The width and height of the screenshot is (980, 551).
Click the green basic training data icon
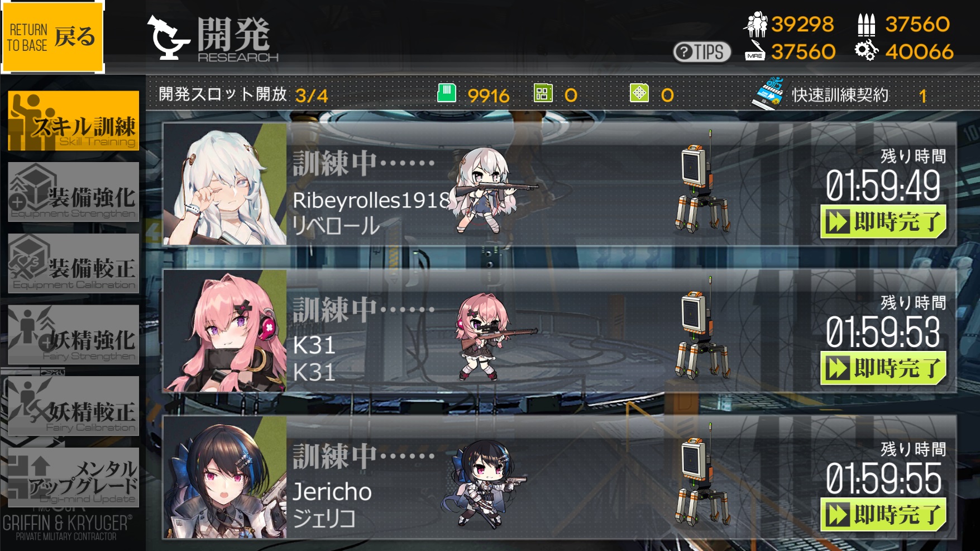446,93
